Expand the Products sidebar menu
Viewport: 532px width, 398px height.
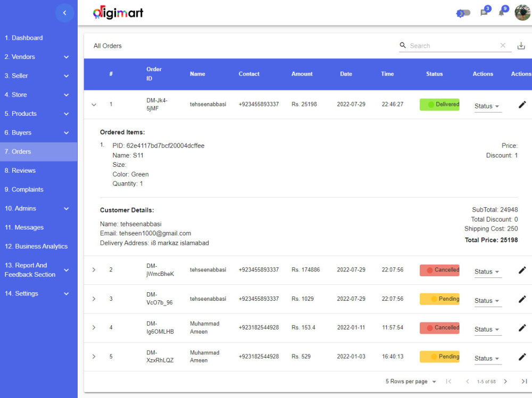coord(39,114)
